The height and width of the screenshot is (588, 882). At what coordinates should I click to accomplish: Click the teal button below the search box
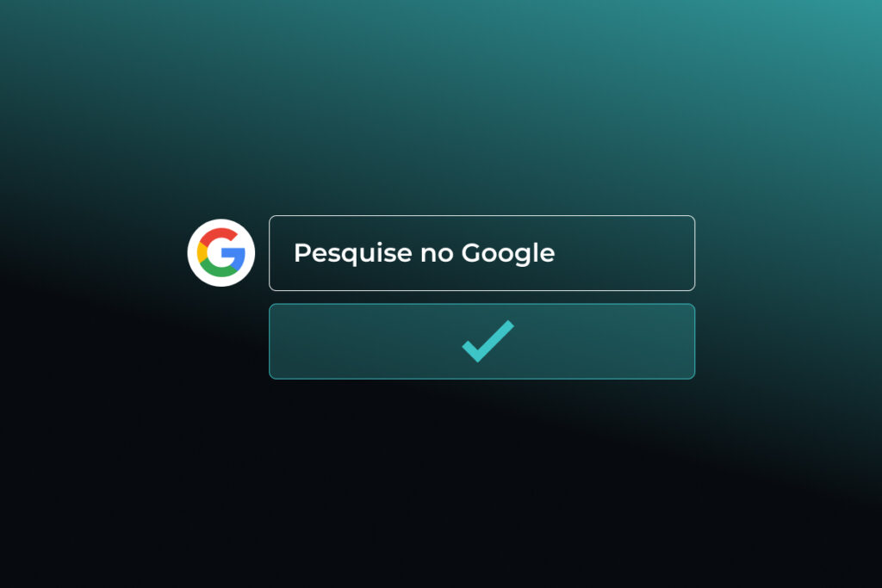point(482,341)
